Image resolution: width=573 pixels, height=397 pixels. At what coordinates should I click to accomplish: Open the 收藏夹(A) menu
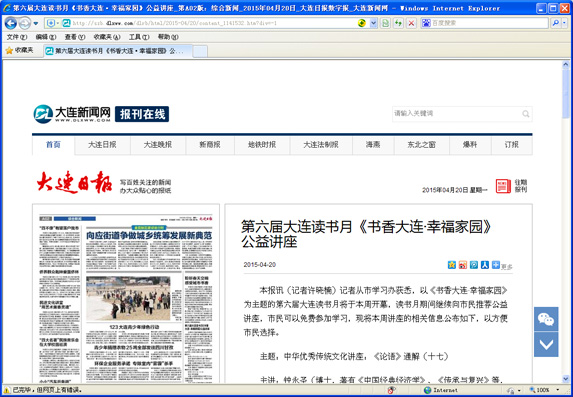coord(107,37)
